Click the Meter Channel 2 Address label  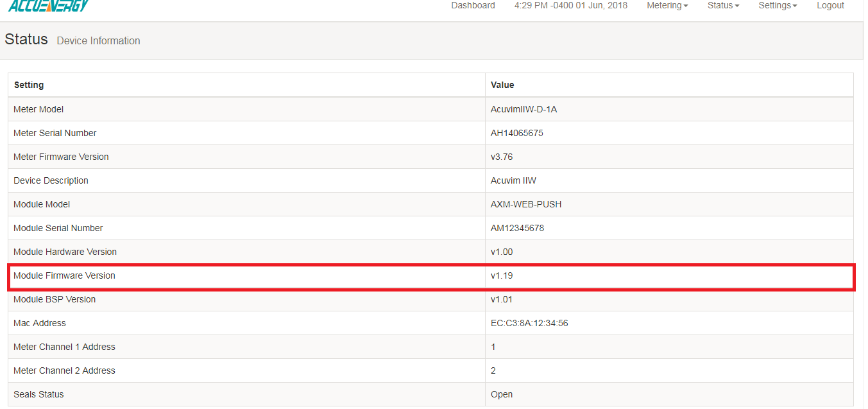coord(64,370)
